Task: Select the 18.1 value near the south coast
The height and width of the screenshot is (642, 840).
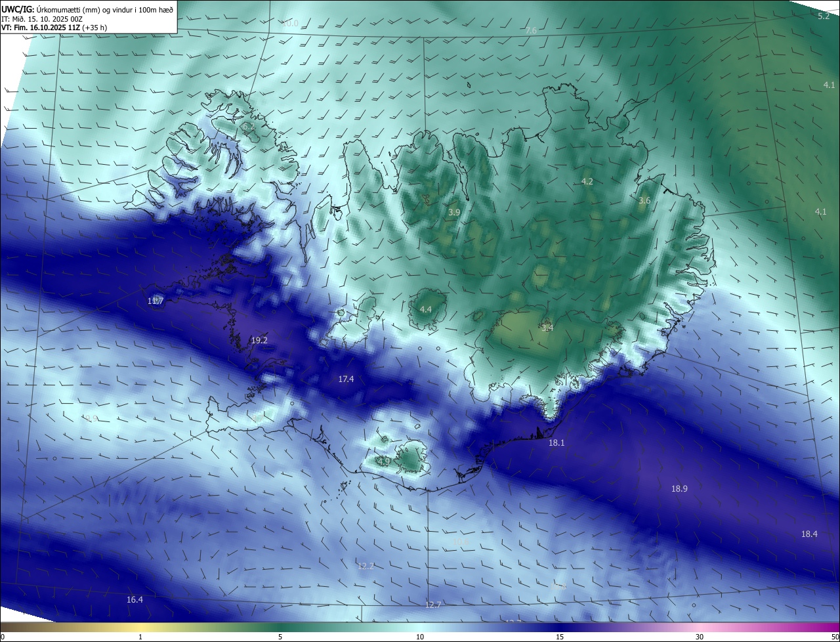Action: (556, 442)
